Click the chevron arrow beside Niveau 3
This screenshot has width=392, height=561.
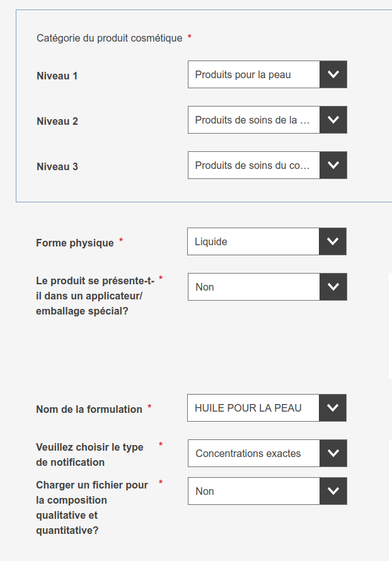click(x=333, y=165)
